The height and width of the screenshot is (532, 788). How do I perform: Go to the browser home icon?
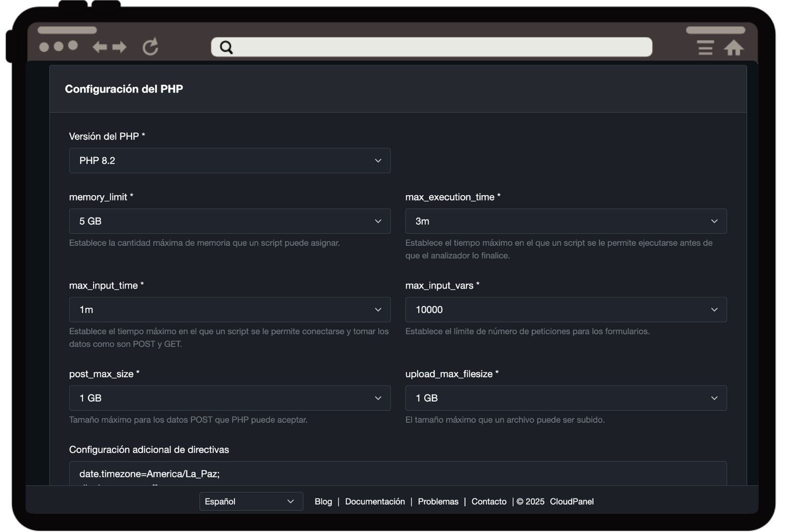tap(733, 48)
